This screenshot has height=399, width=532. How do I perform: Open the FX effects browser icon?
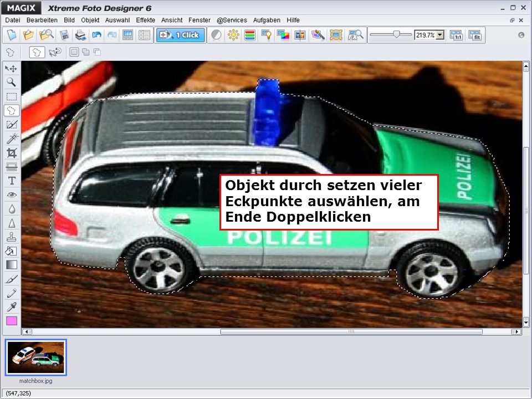click(355, 35)
